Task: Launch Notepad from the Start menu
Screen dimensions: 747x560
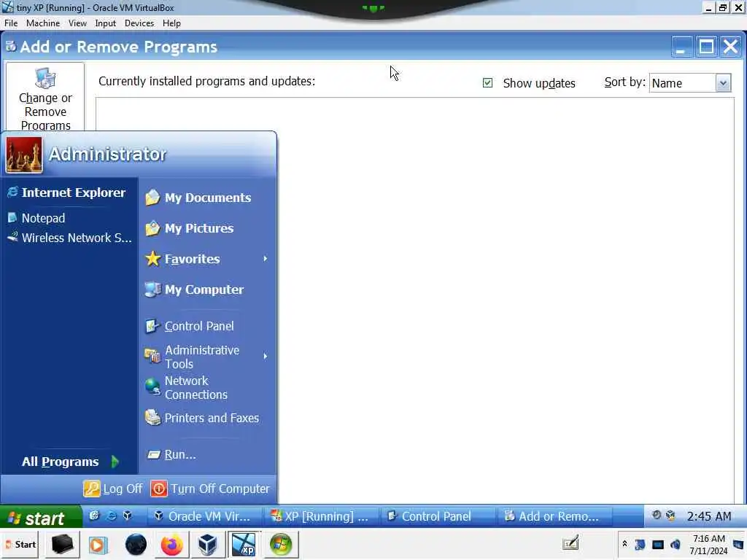Action: (36, 218)
